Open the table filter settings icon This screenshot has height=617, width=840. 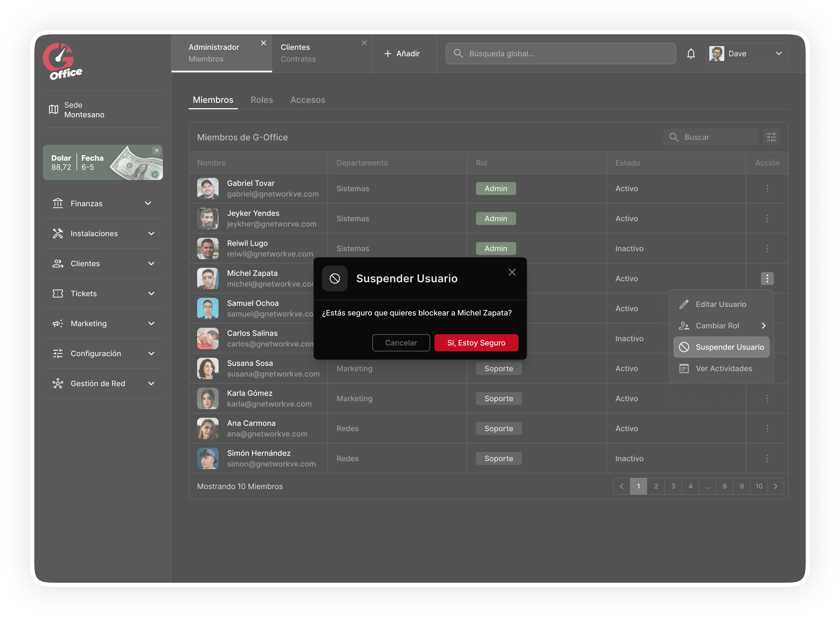tap(771, 137)
